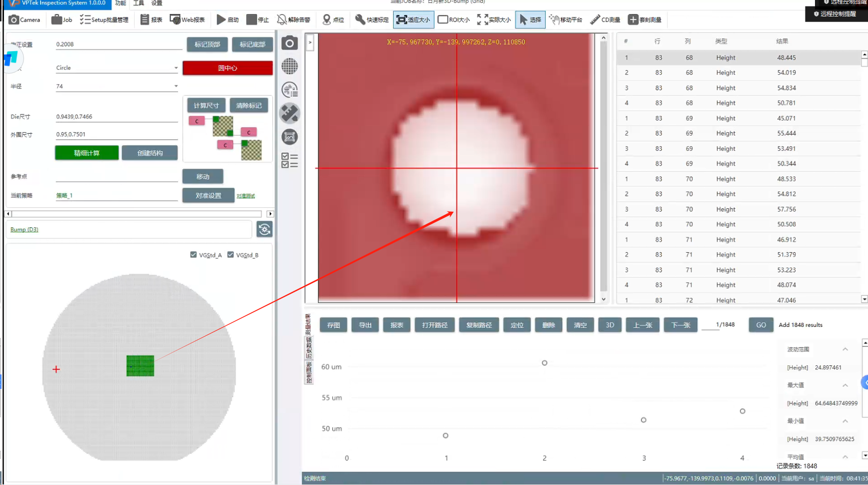Viewport: 868px width, 485px height.
Task: Collapse the 波动范围 section
Action: click(845, 349)
